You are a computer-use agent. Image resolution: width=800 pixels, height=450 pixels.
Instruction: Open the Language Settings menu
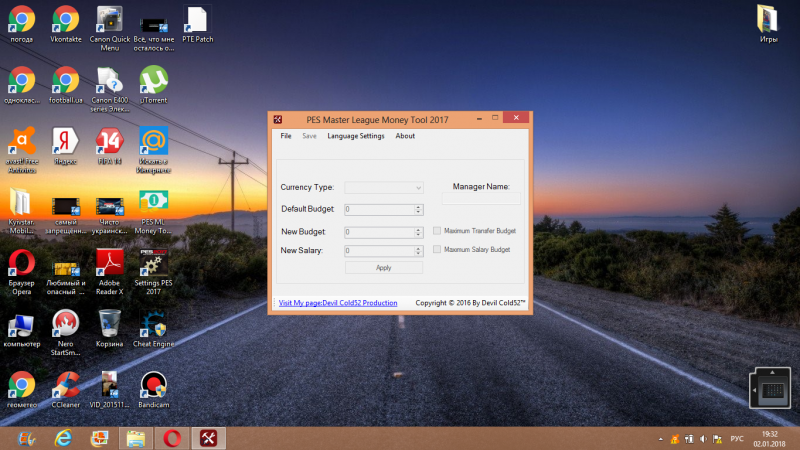[x=356, y=136]
